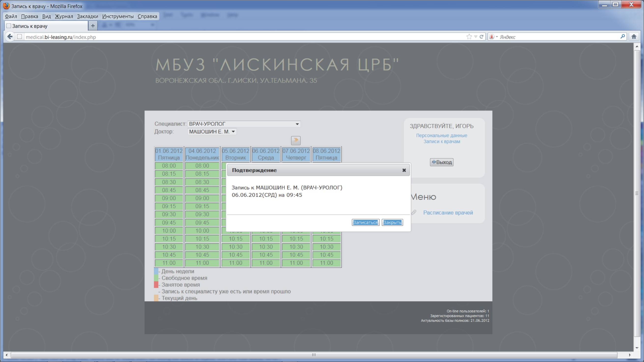Viewport: 644px width, 362px height.
Task: Select 08:00 slot on 01.06.2012 Пятница
Action: pyautogui.click(x=169, y=166)
